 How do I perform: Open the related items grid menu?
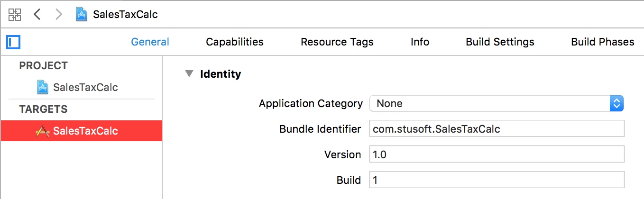click(x=15, y=15)
